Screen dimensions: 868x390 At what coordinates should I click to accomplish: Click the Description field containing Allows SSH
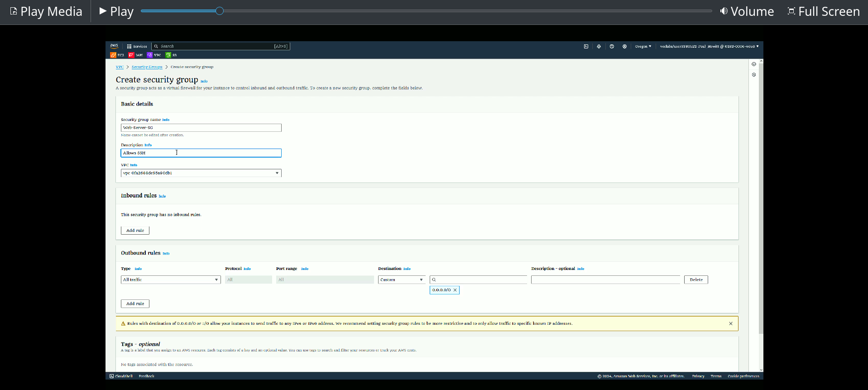(201, 153)
